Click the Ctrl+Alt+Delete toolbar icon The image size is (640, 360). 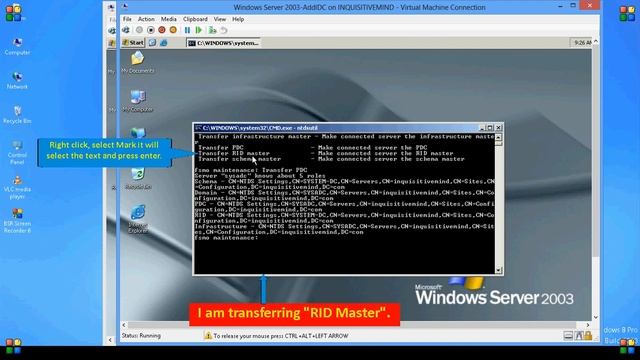point(126,30)
